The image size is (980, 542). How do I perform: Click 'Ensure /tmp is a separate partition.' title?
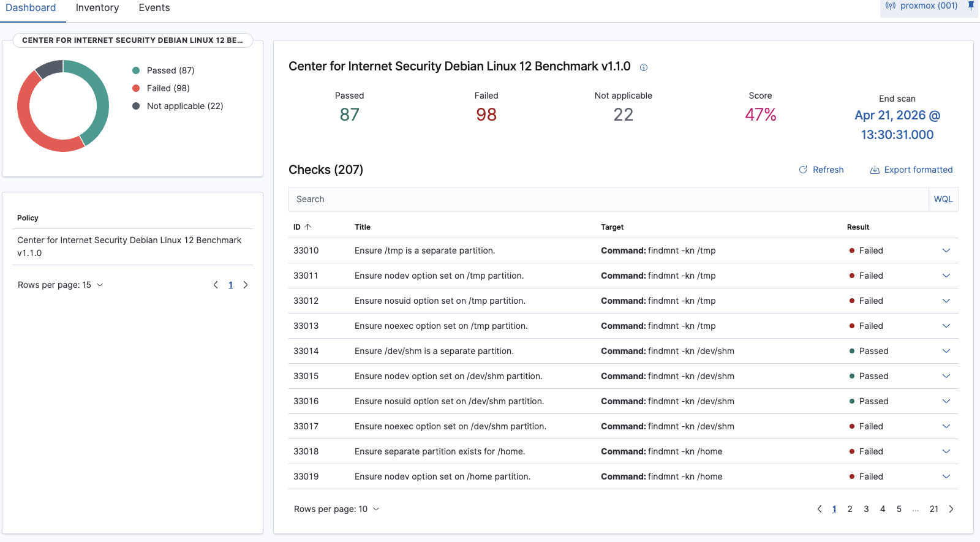pyautogui.click(x=424, y=250)
